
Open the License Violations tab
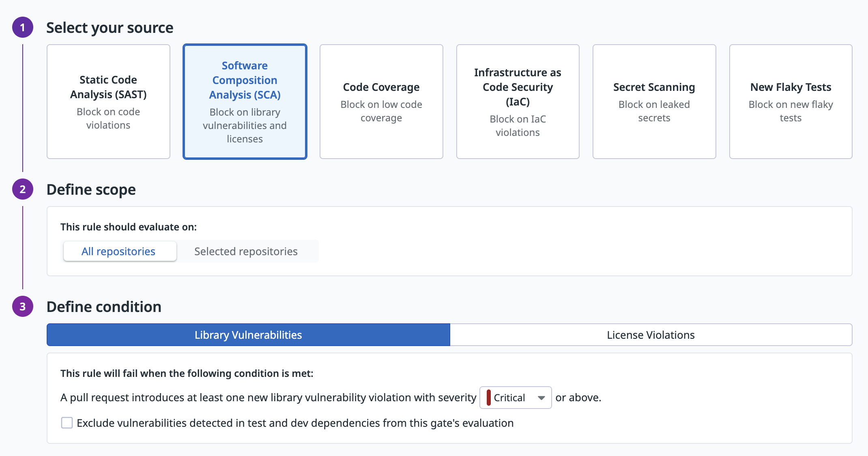[x=651, y=335]
